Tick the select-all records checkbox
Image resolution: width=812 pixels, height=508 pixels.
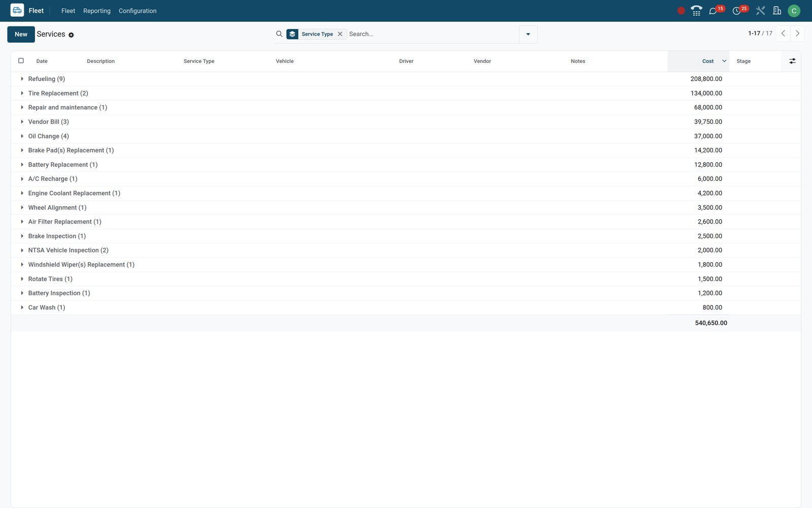coord(21,60)
